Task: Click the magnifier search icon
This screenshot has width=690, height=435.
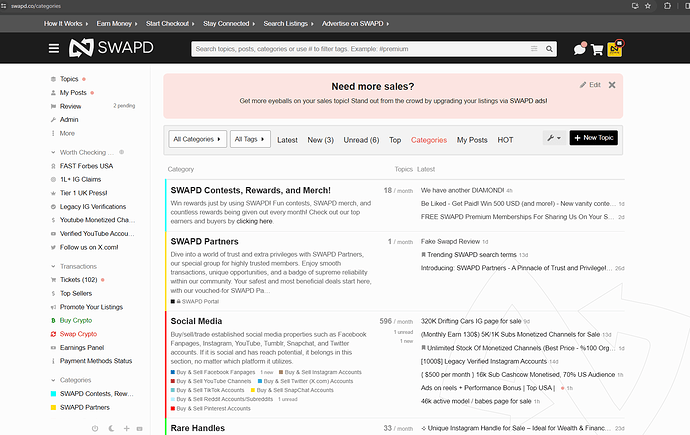Action: (549, 49)
